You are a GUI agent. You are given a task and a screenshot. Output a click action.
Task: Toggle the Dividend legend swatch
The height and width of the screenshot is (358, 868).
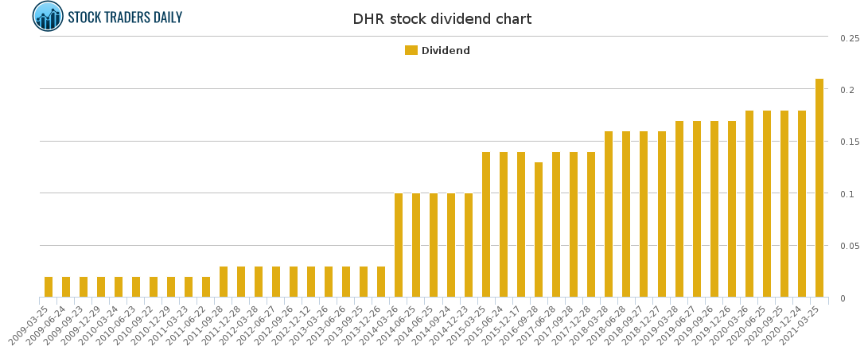(411, 50)
